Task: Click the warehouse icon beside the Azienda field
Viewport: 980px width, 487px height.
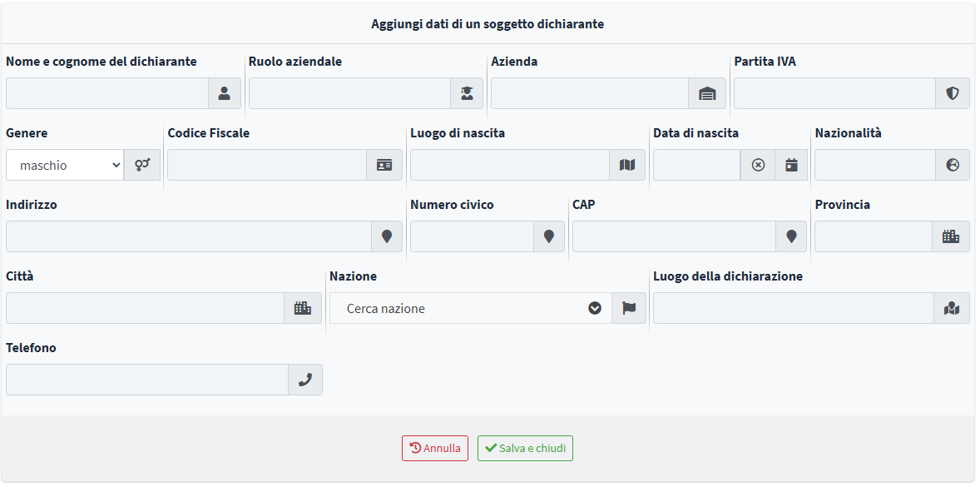Action: click(x=707, y=94)
